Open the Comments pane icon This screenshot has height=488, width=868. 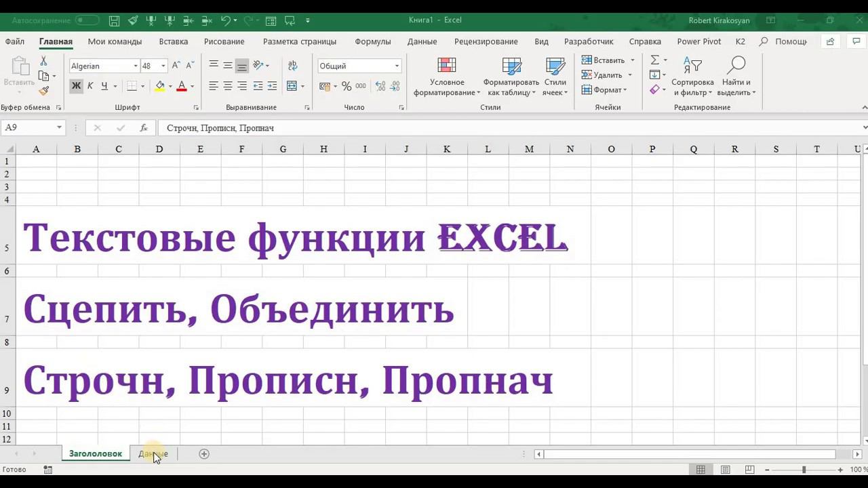coord(856,41)
